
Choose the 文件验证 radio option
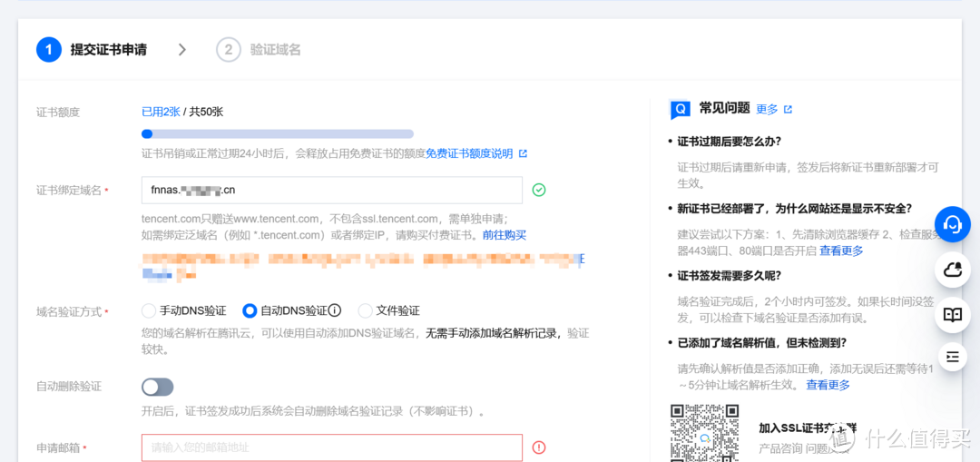pyautogui.click(x=366, y=310)
